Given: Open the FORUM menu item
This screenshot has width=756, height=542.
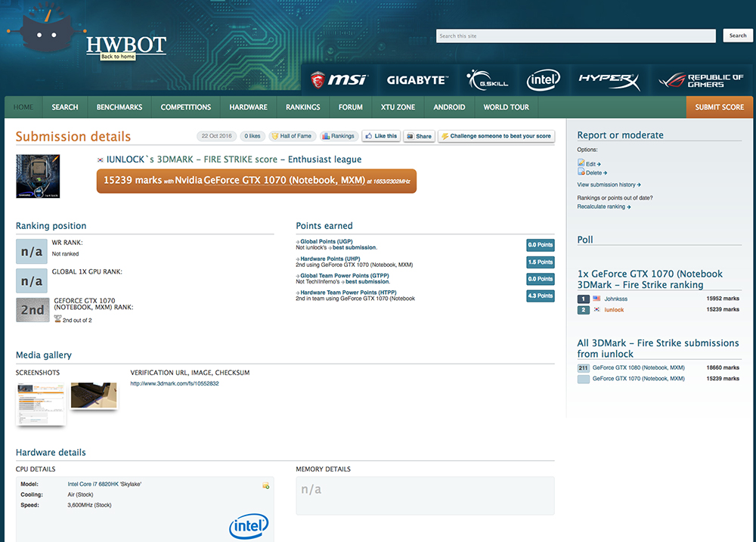Looking at the screenshot, I should [x=351, y=107].
